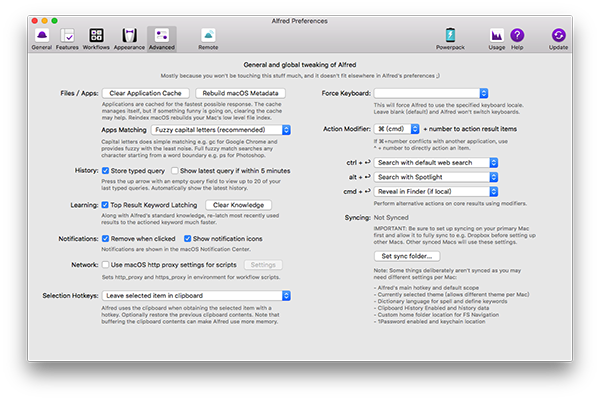Click the text + number to action result items
The width and height of the screenshot is (600, 400).
[x=470, y=129]
